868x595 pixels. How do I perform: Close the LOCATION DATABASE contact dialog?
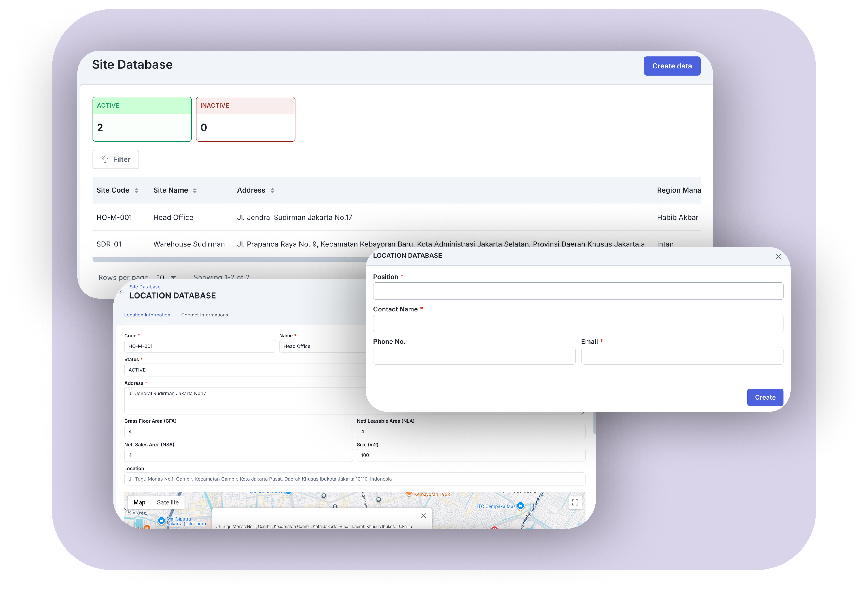778,256
